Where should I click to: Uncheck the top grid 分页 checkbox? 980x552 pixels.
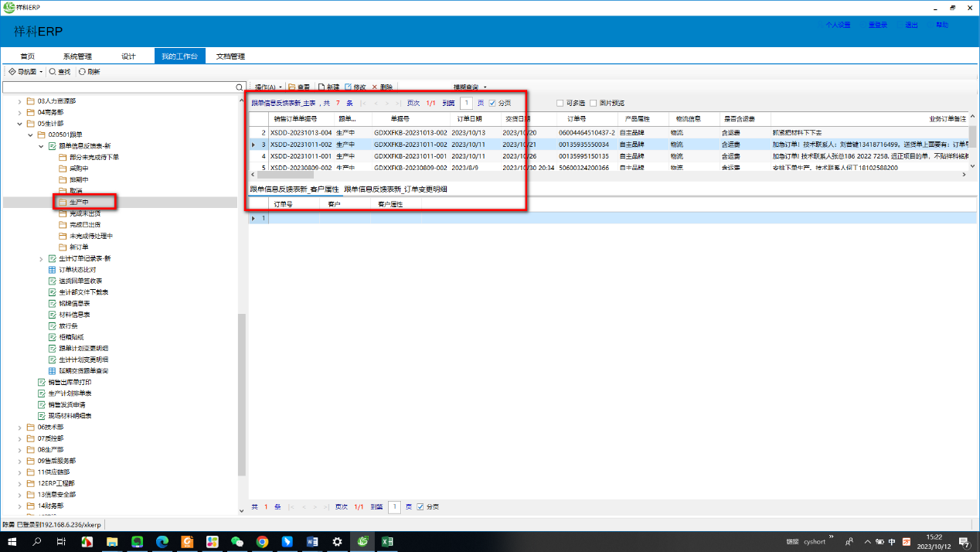tap(492, 103)
